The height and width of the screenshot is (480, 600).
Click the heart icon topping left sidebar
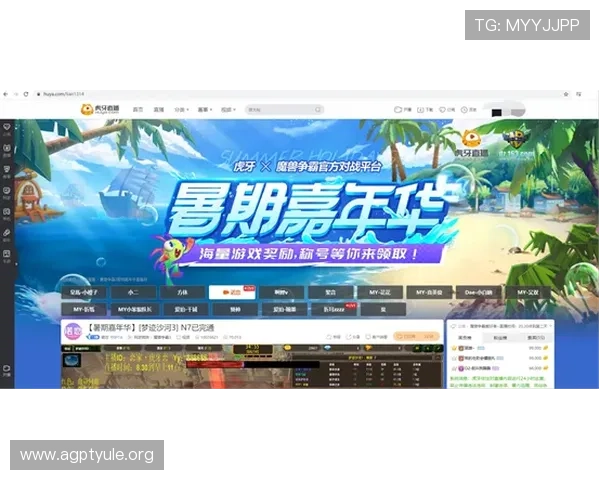(x=7, y=129)
